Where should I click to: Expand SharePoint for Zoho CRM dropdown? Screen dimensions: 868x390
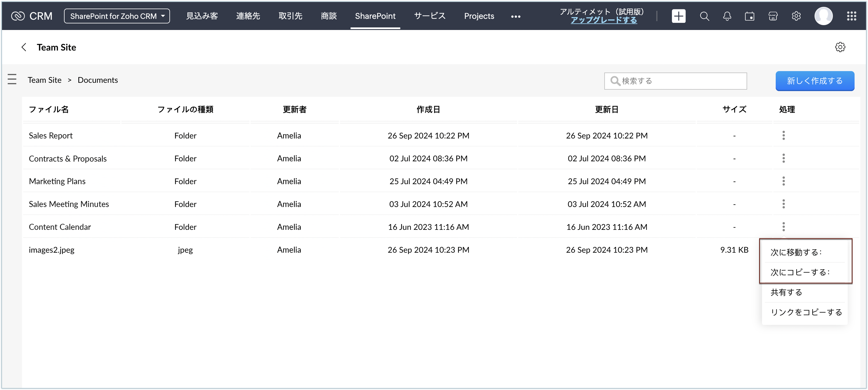tap(117, 16)
